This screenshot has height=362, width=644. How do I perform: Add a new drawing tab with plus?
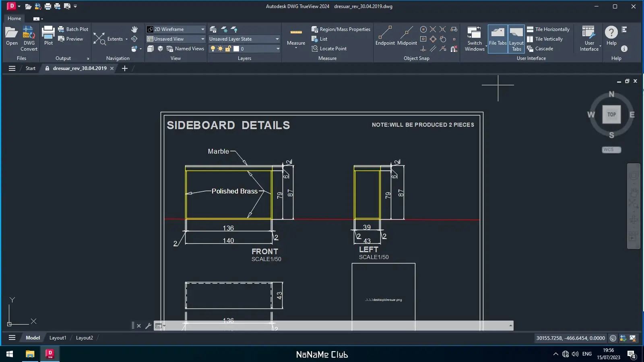125,68
